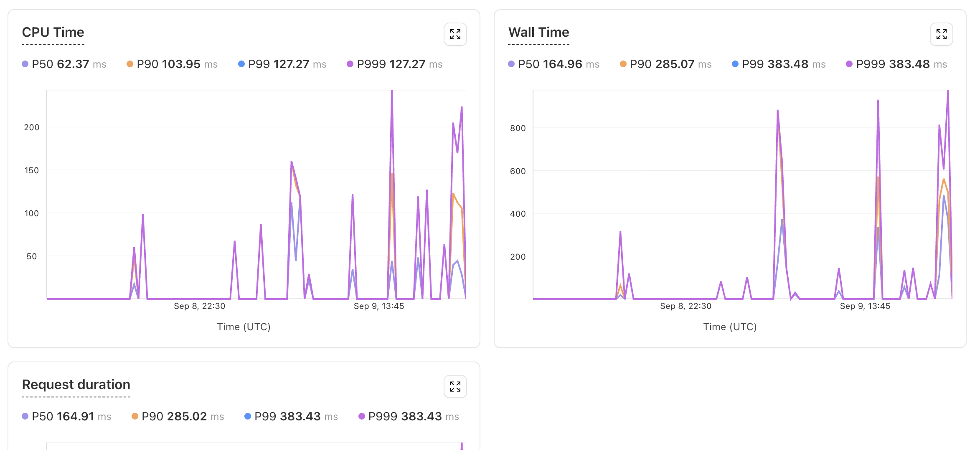This screenshot has width=980, height=450.
Task: Toggle P999 series in CPU Time legend
Action: 394,64
